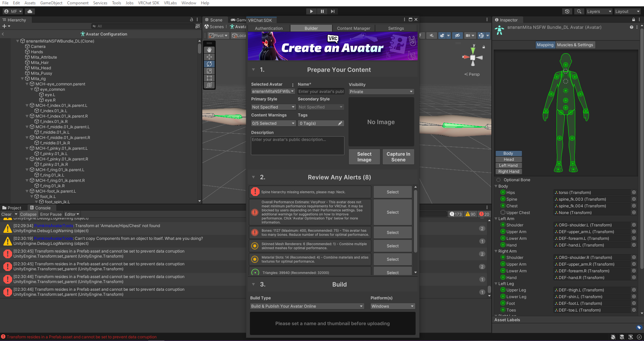Click the Auto Generate Lighting status icon
The height and width of the screenshot is (341, 644).
click(x=631, y=337)
